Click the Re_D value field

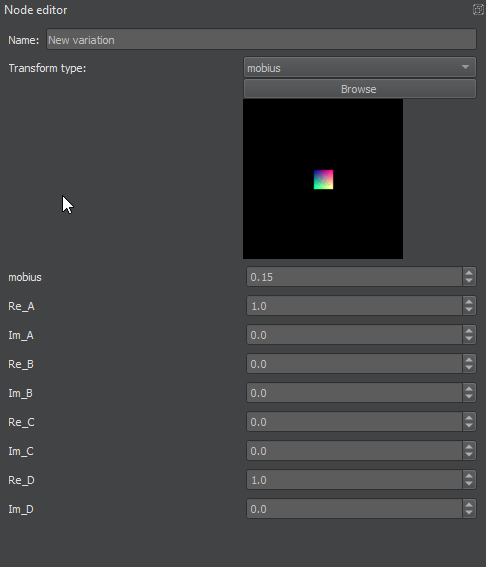point(354,480)
